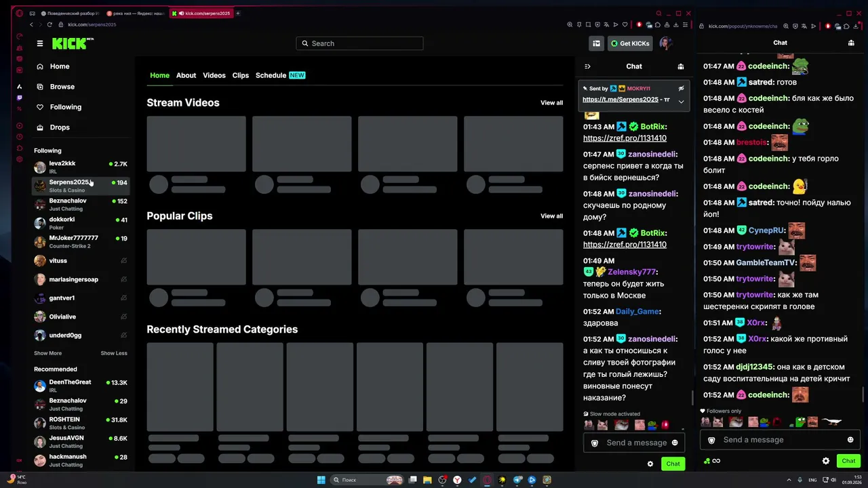Open a new browser tab with the plus button
The width and height of the screenshot is (868, 488).
coord(238,14)
